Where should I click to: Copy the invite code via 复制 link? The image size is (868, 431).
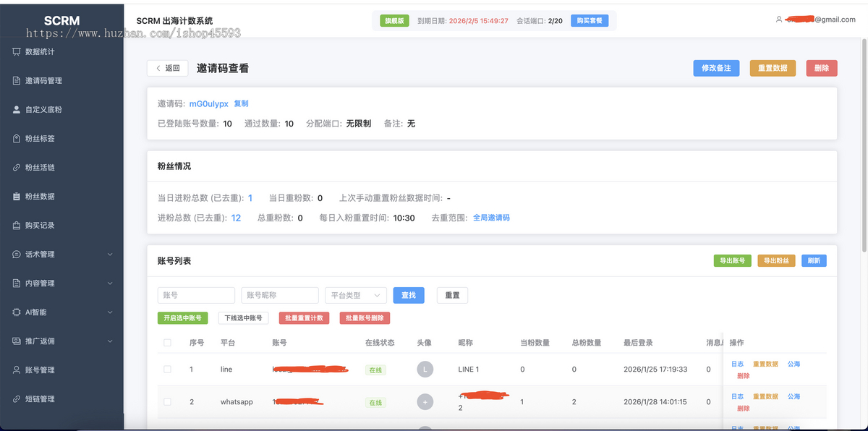[241, 104]
